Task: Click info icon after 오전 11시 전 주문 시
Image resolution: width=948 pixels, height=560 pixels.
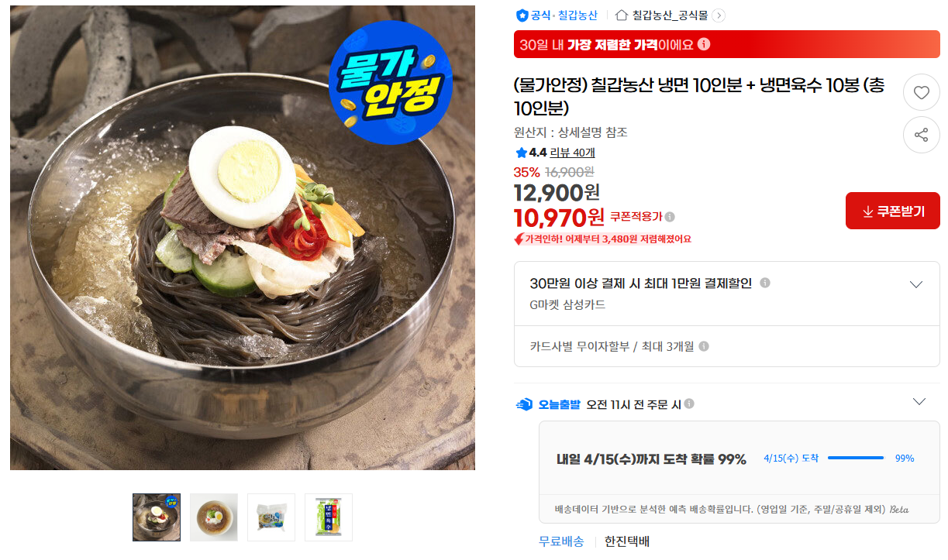Action: (689, 404)
